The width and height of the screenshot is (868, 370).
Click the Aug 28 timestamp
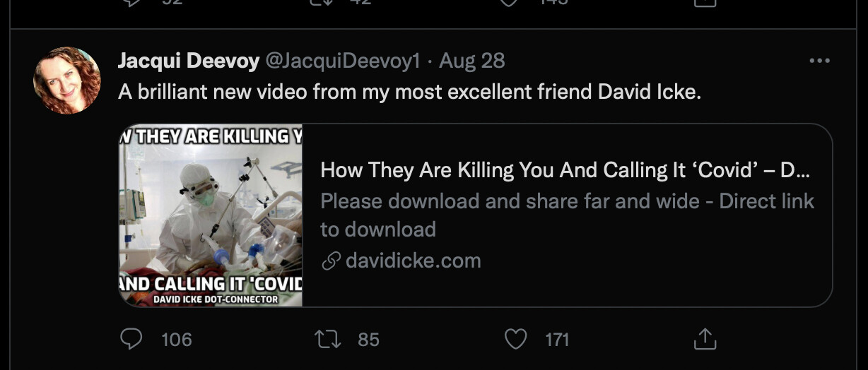[472, 61]
